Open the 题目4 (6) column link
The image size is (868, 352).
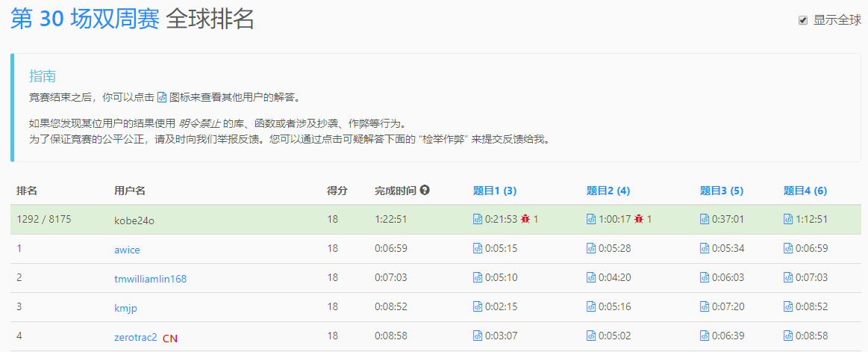click(x=805, y=191)
